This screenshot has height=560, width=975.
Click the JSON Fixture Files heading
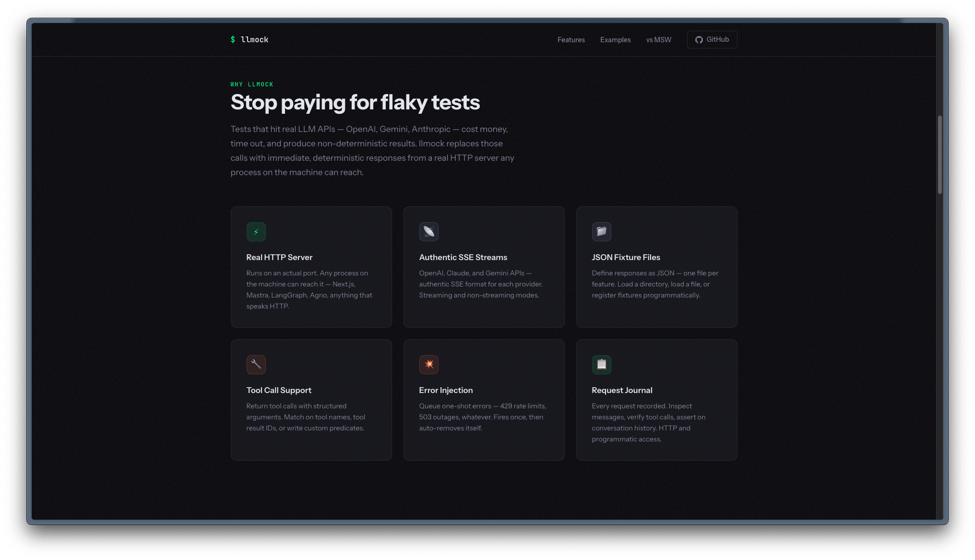626,257
